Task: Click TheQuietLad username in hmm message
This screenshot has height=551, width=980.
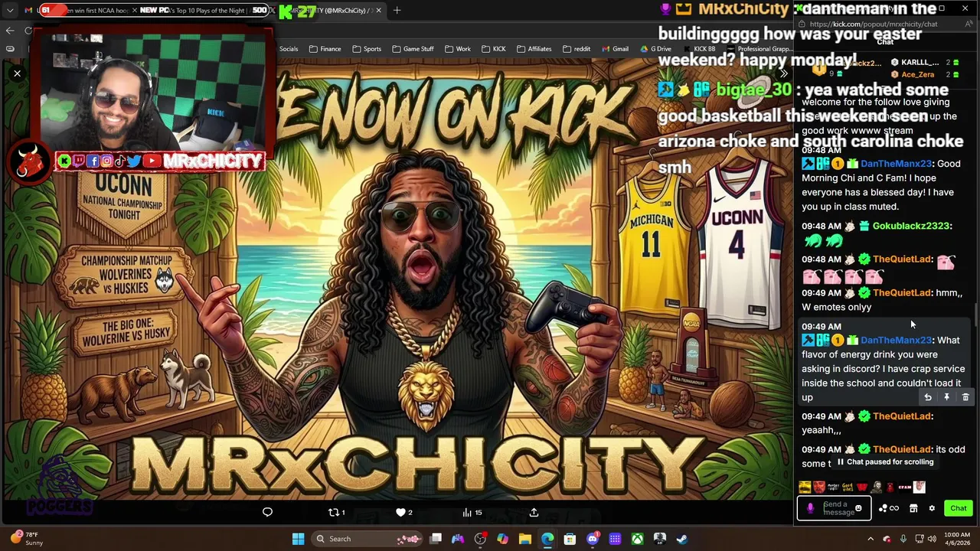Action: coord(903,293)
